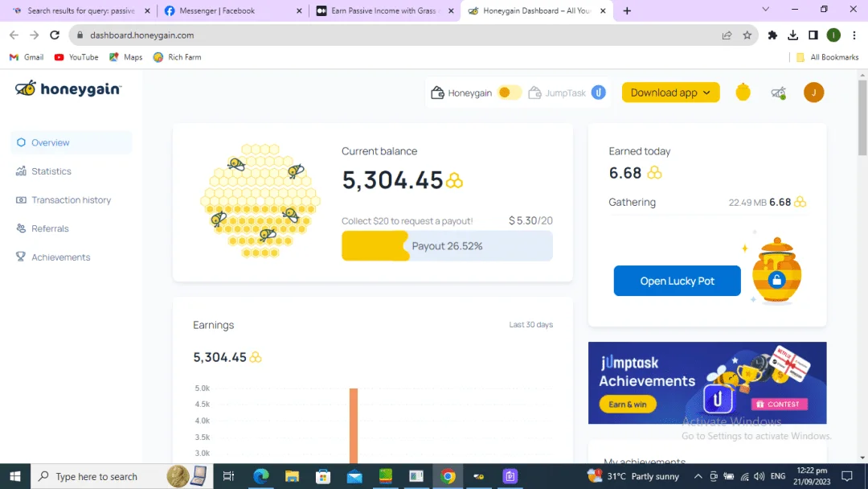Click the Open Lucky Pot button
Image resolution: width=868 pixels, height=489 pixels.
(x=677, y=281)
